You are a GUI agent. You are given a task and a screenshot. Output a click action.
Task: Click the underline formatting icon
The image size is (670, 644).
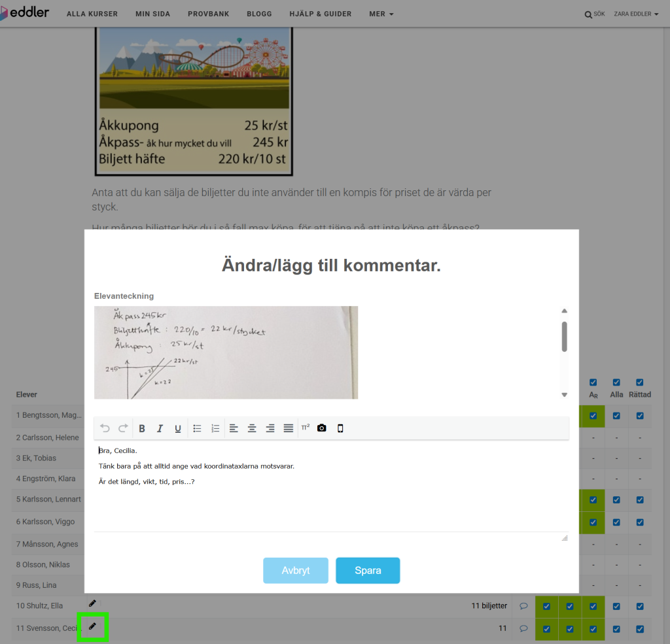click(x=178, y=429)
